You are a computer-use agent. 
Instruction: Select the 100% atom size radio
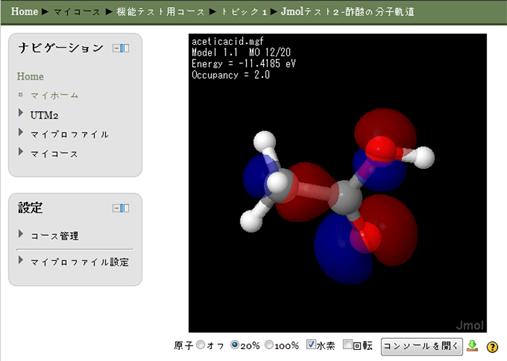(x=269, y=345)
